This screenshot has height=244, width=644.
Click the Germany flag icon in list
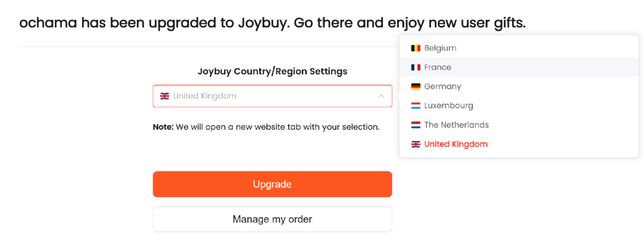click(416, 86)
